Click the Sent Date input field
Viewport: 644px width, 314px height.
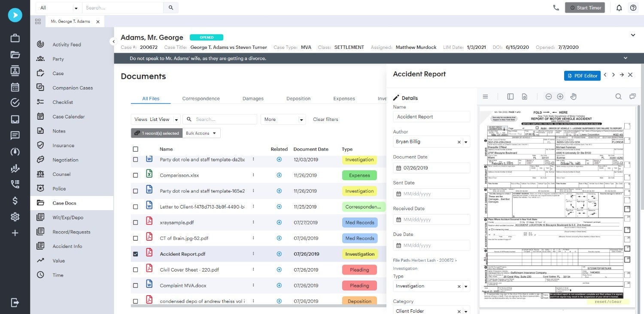pos(431,193)
